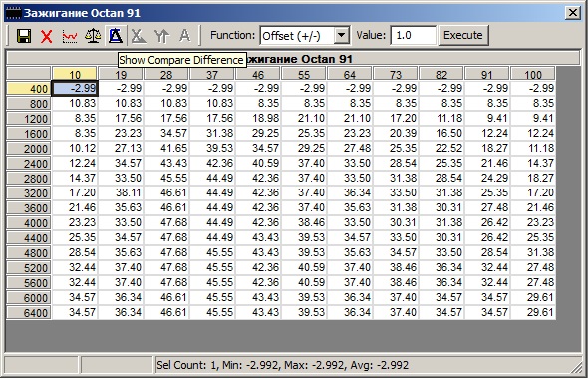Select the row header 4000
The height and width of the screenshot is (379, 588).
tap(29, 223)
